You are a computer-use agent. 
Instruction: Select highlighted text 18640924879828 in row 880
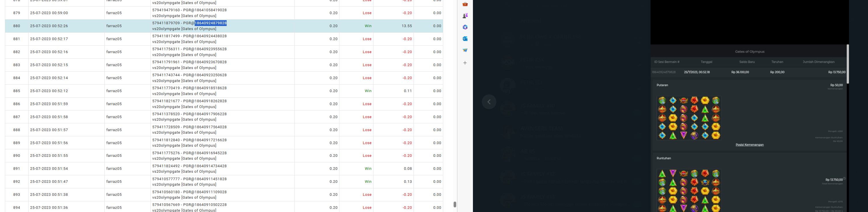click(x=211, y=23)
